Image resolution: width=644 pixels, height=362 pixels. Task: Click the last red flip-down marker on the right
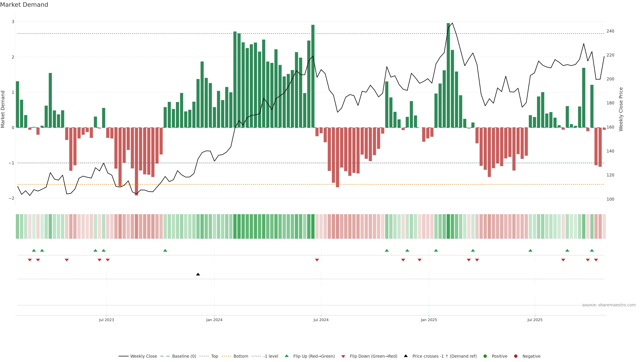tap(596, 260)
